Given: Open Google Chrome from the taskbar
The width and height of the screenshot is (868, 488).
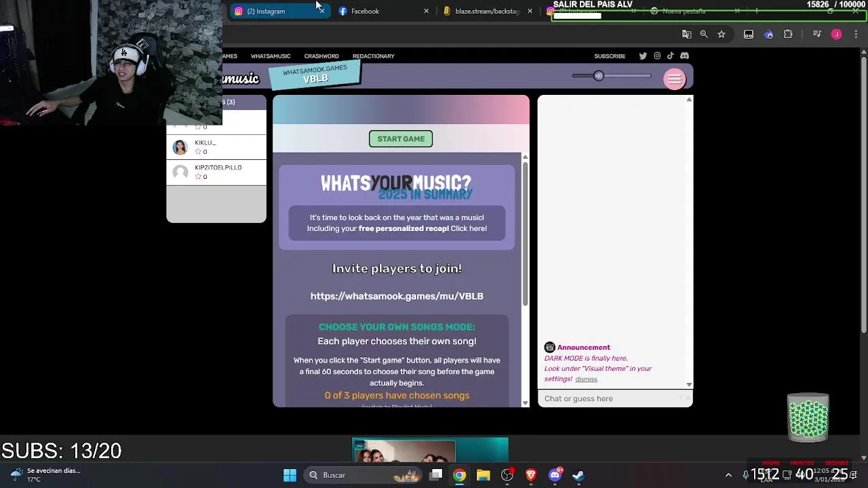Looking at the screenshot, I should pyautogui.click(x=460, y=475).
